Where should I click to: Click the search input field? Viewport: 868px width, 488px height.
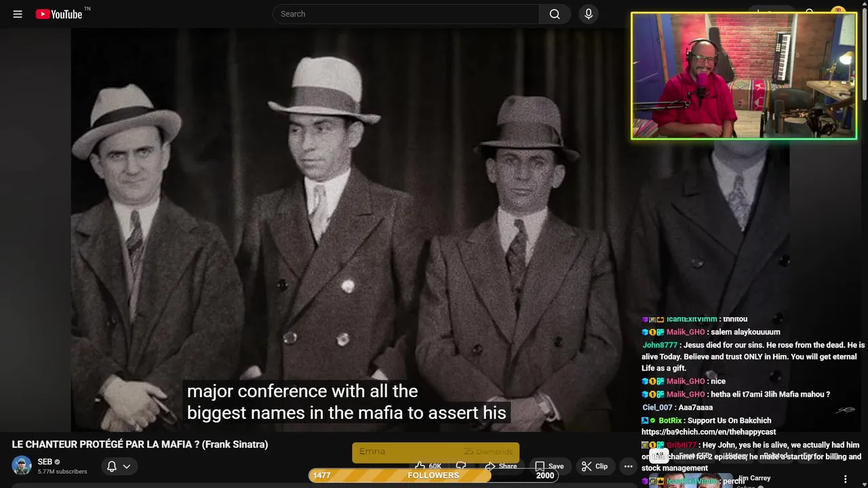[x=406, y=14]
